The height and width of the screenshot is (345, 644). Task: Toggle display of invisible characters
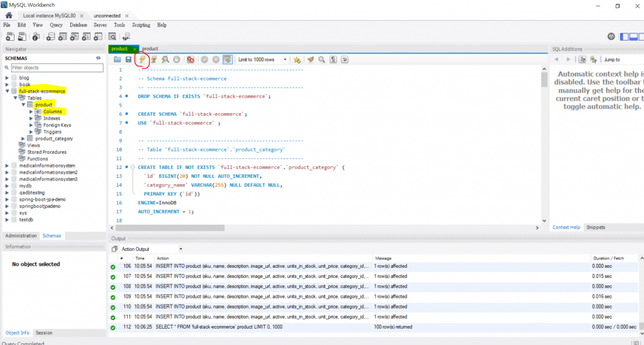333,60
